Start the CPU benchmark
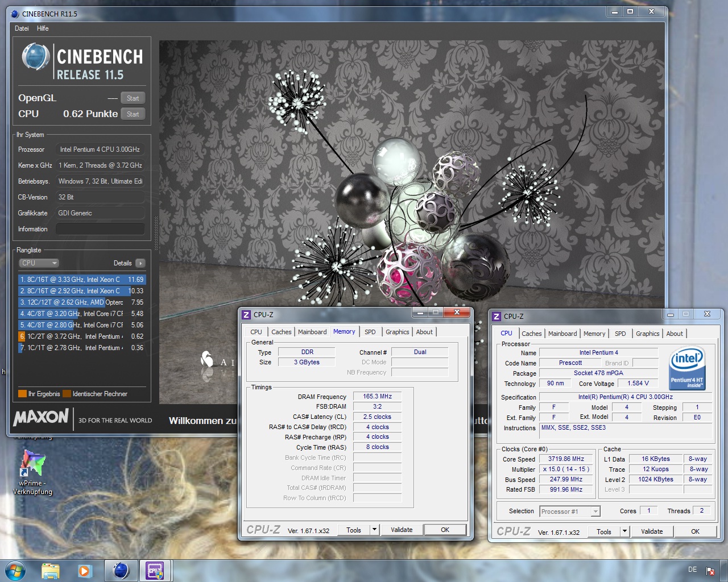Viewport: 728px width, 582px height. pos(133,114)
